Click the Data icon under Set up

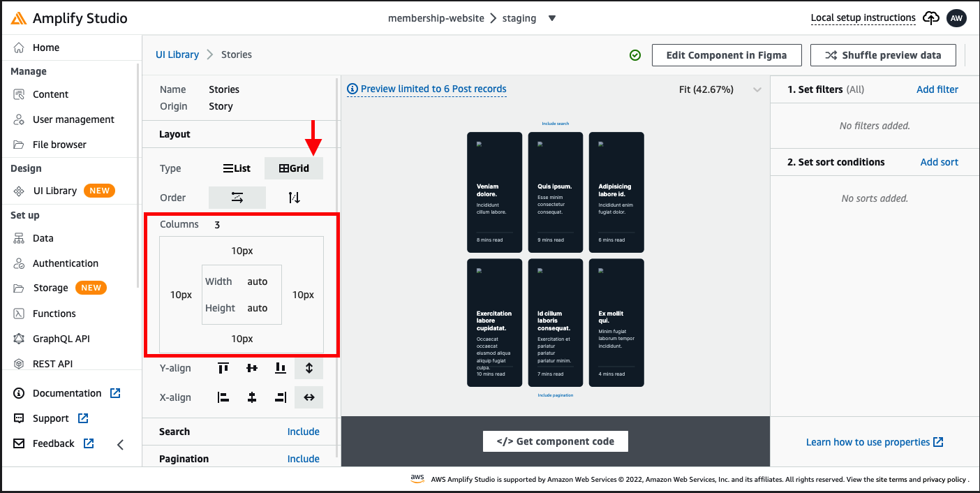pyautogui.click(x=20, y=238)
